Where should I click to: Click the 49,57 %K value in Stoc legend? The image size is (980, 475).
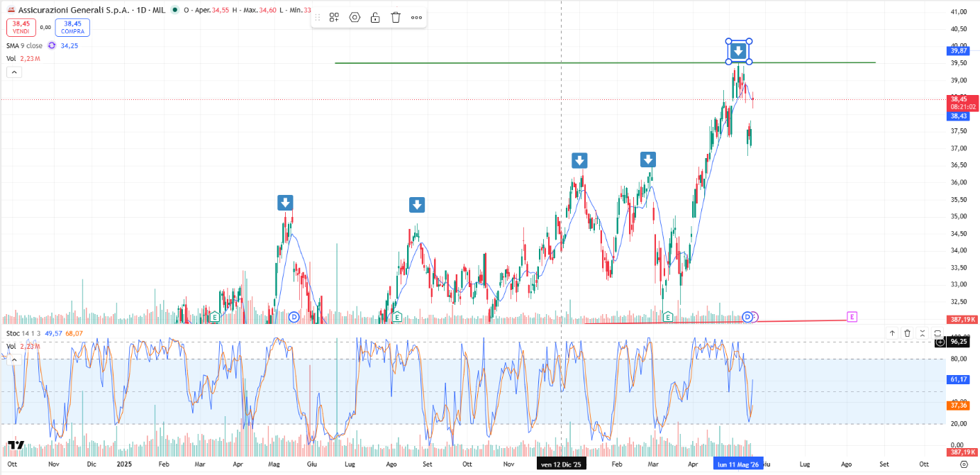pos(54,333)
